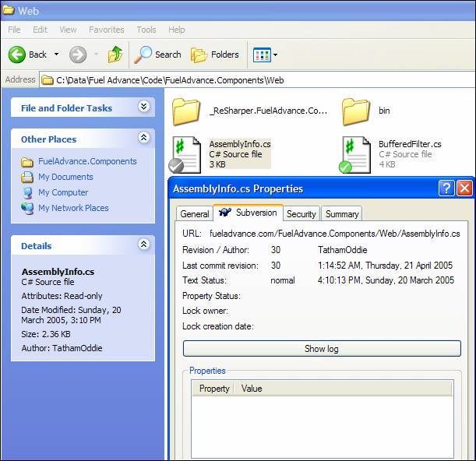Click the My Documents folder icon
The image size is (476, 461).
27,177
